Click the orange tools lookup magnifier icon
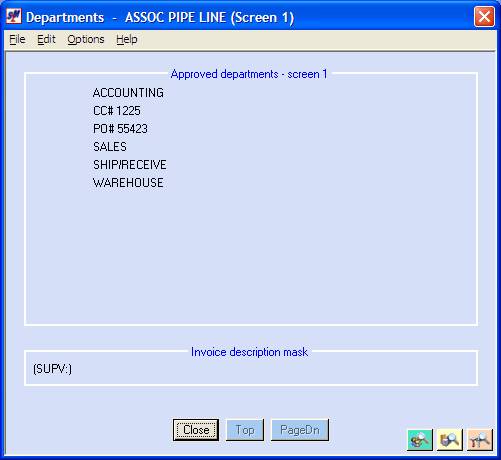Viewport: 501px width, 460px height. click(480, 440)
